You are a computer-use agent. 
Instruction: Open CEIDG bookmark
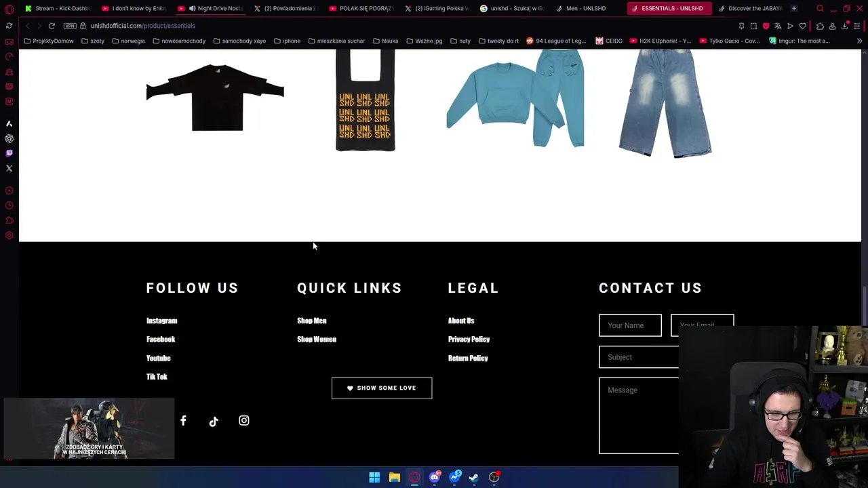pyautogui.click(x=609, y=41)
